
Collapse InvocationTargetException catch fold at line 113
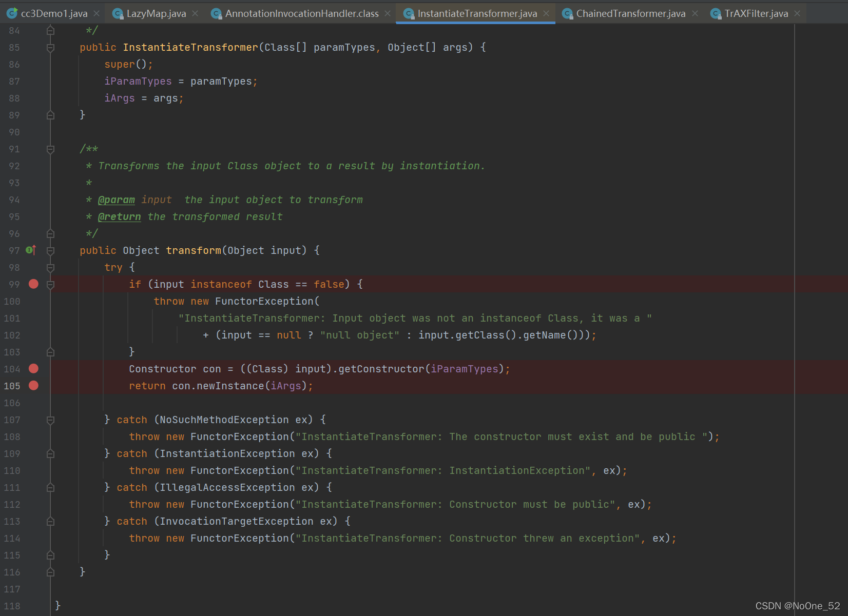pos(50,522)
